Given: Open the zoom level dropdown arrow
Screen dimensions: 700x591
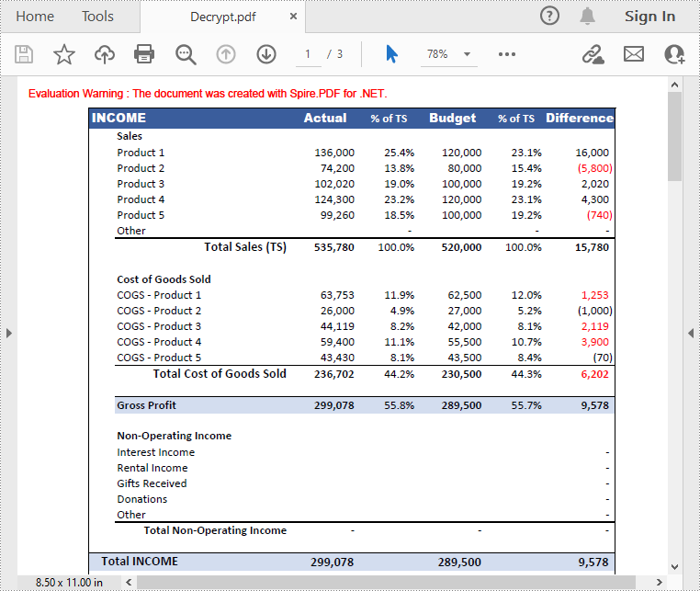Looking at the screenshot, I should (x=467, y=54).
